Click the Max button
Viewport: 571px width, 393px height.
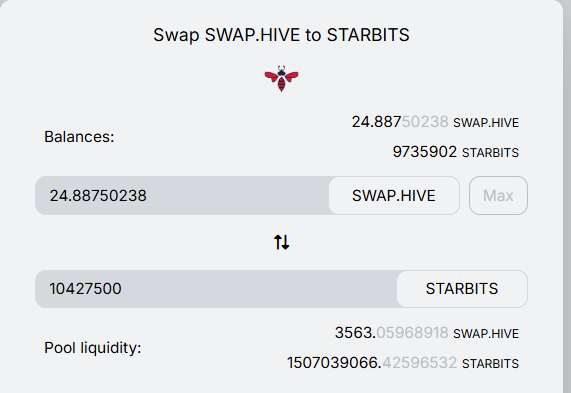pos(498,196)
